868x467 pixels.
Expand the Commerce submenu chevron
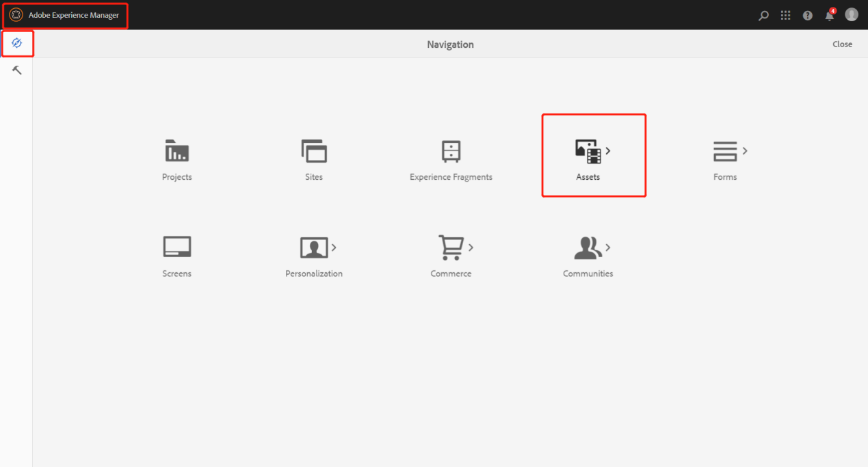(x=471, y=247)
